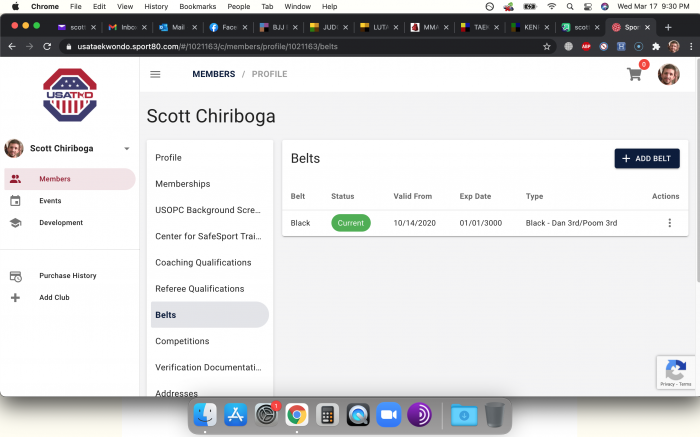Click the AdBlock Plus extension icon
This screenshot has height=437, width=700.
pos(586,46)
